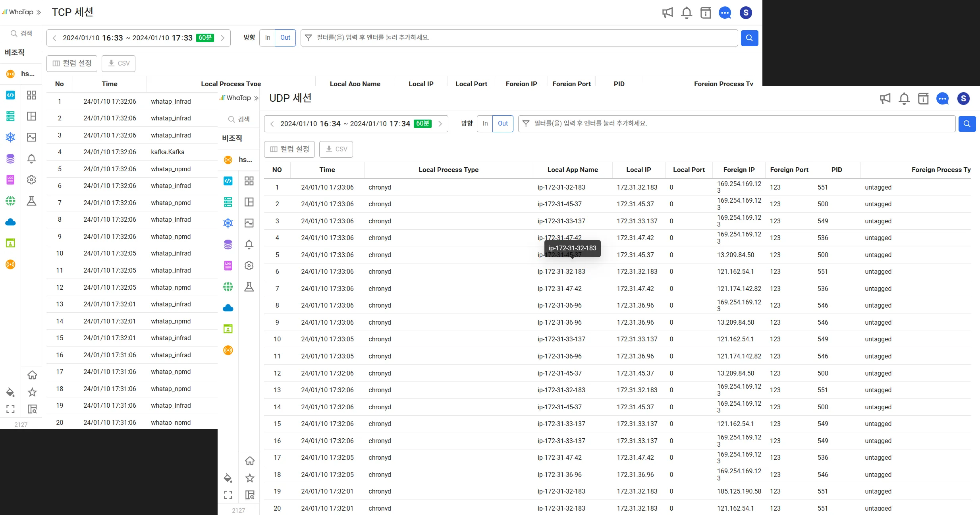Click megaphone announcement icon in TCP window
The image size is (980, 515).
[667, 13]
